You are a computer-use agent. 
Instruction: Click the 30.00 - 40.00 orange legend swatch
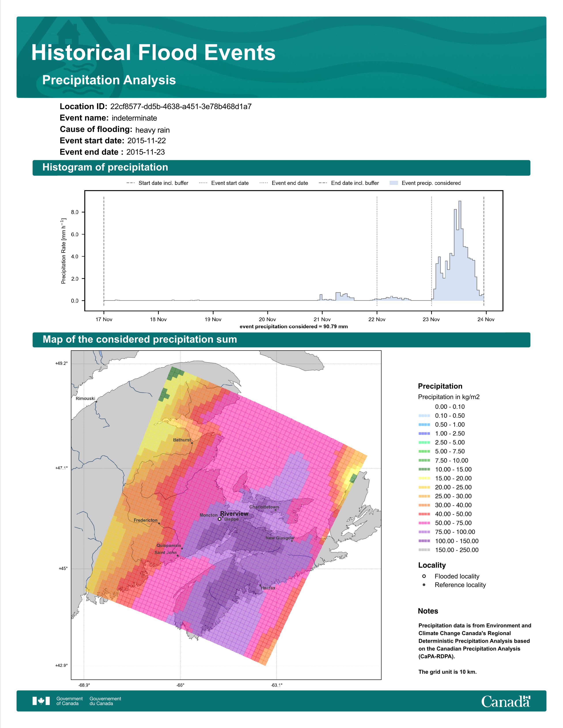coord(424,505)
